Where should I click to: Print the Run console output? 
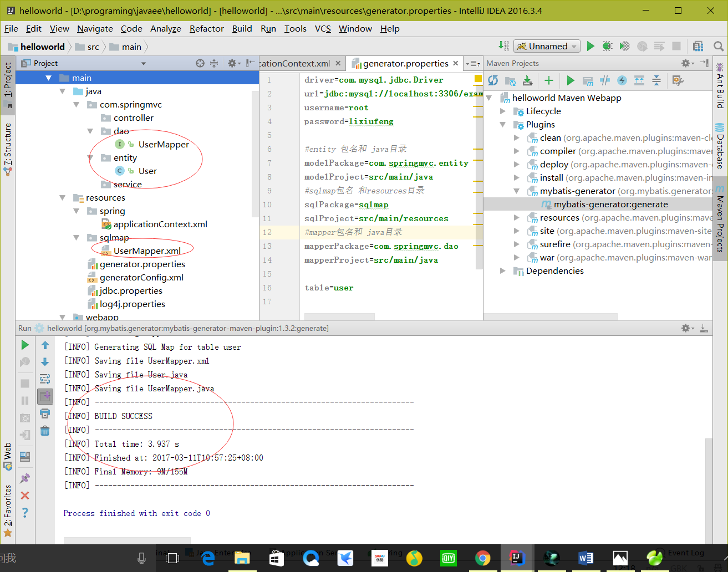(45, 413)
